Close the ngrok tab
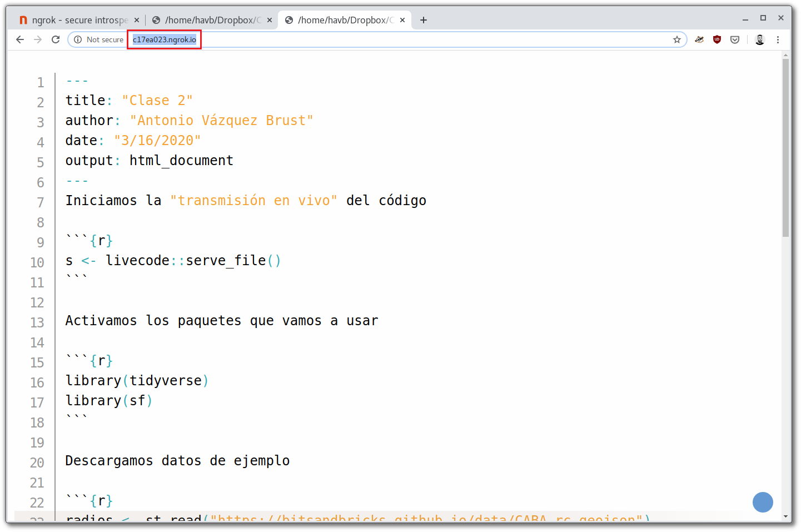Screen dimensions: 801x532 pyautogui.click(x=137, y=20)
